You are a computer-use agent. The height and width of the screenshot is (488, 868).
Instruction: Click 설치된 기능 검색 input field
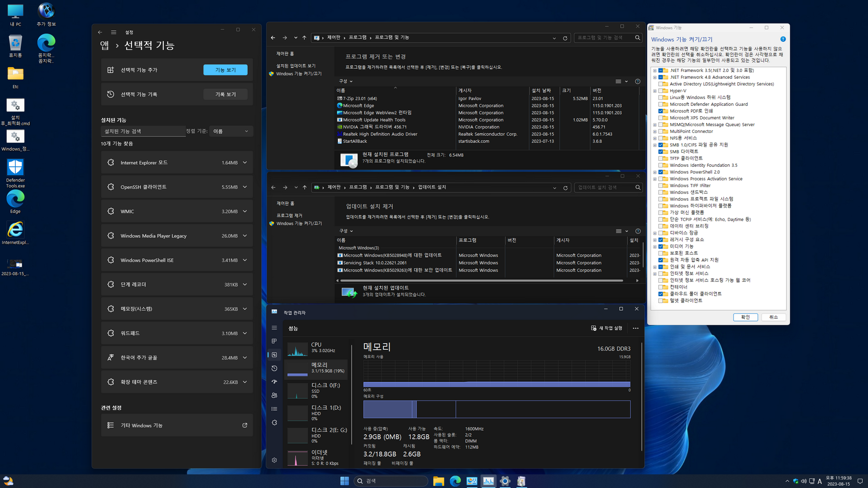143,131
